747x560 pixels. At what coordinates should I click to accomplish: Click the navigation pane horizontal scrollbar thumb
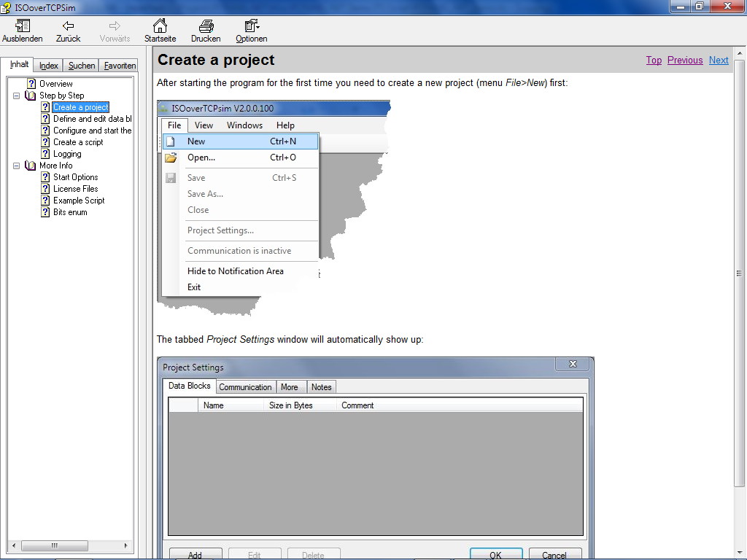[x=55, y=545]
